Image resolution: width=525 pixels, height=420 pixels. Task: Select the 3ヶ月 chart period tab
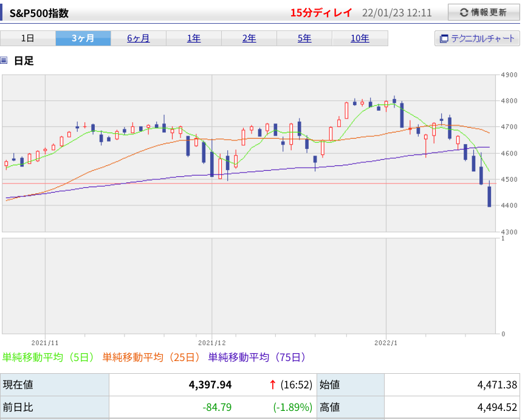(83, 38)
